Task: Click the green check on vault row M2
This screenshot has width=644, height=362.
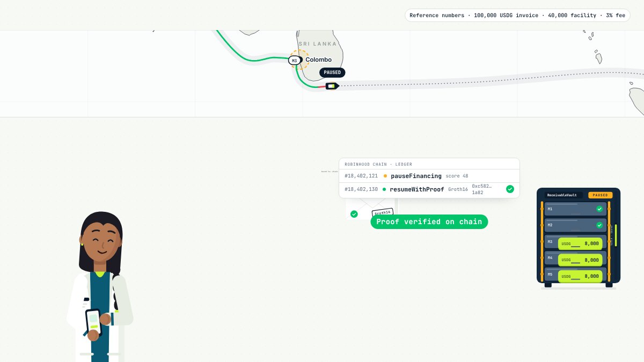Action: click(x=599, y=225)
